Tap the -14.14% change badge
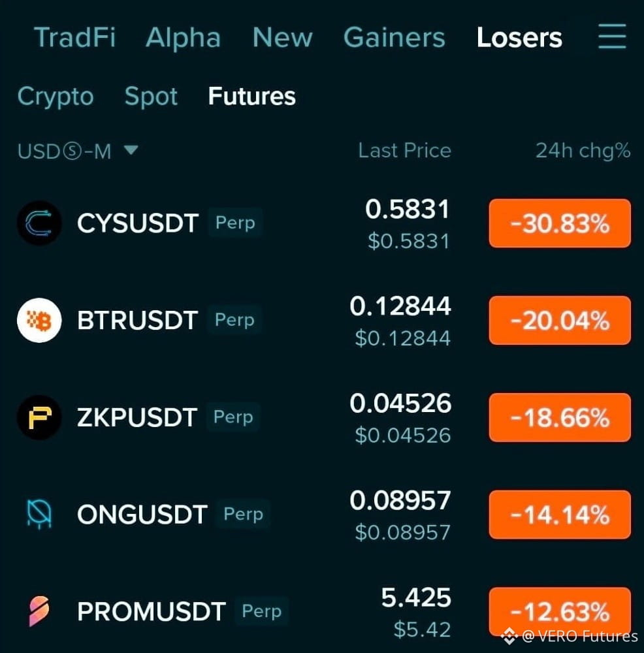Image resolution: width=644 pixels, height=653 pixels. (560, 515)
